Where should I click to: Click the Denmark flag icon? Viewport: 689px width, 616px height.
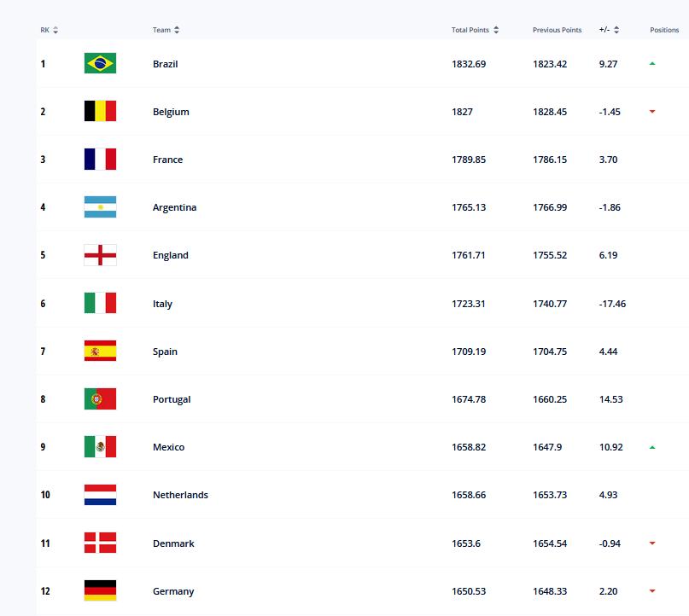click(x=100, y=543)
